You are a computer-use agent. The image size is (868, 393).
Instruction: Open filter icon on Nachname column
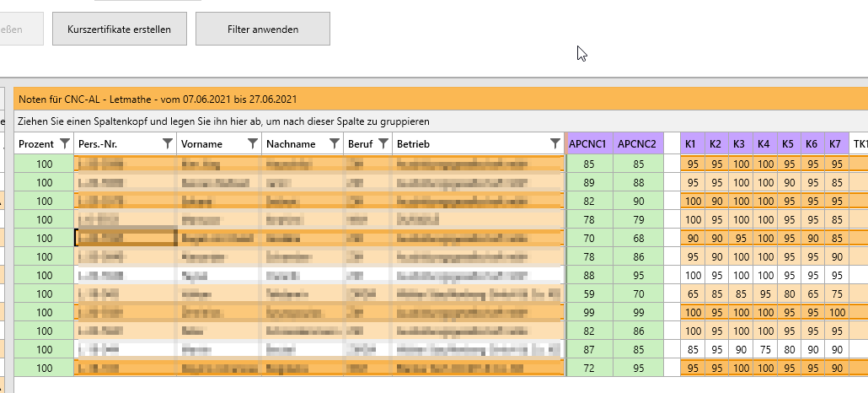point(334,144)
